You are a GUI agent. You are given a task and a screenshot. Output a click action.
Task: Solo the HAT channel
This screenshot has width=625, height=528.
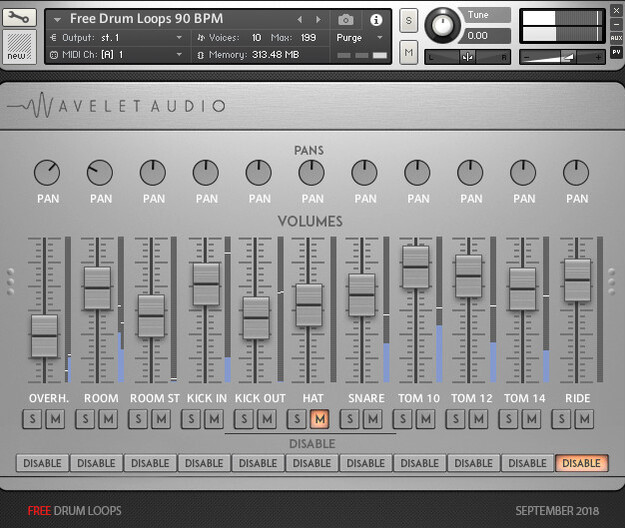297,419
